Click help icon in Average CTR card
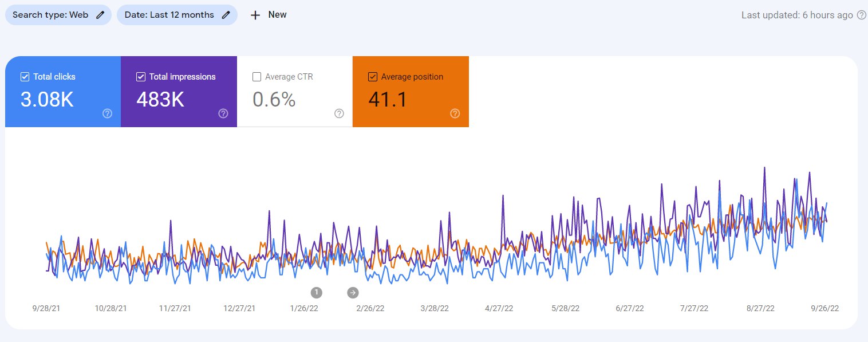 click(x=339, y=113)
